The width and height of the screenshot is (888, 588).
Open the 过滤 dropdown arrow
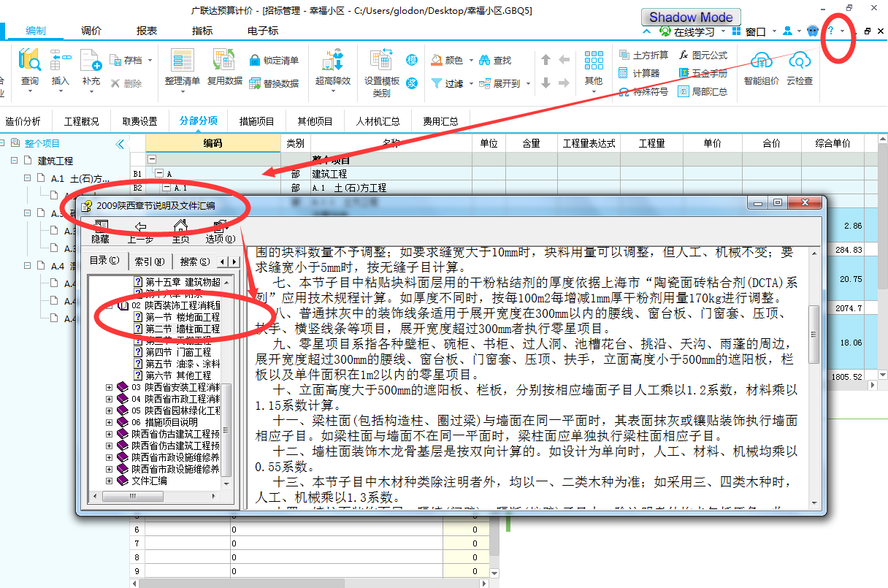pos(471,83)
